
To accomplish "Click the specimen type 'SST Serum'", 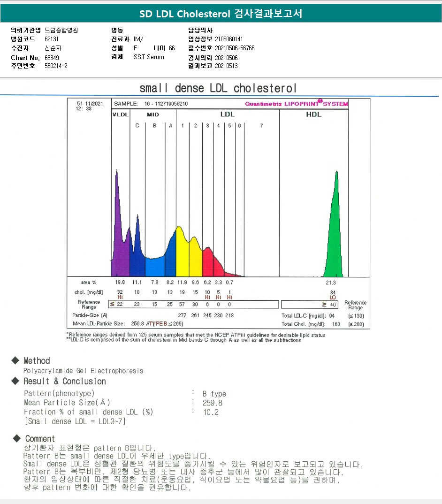I will point(149,57).
